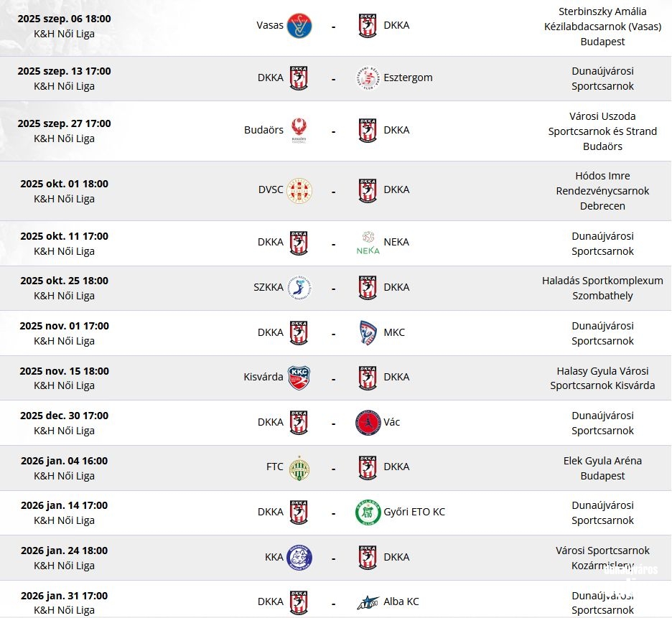Open the MKC shield logo
Image resolution: width=672 pixels, height=618 pixels.
pyautogui.click(x=368, y=332)
